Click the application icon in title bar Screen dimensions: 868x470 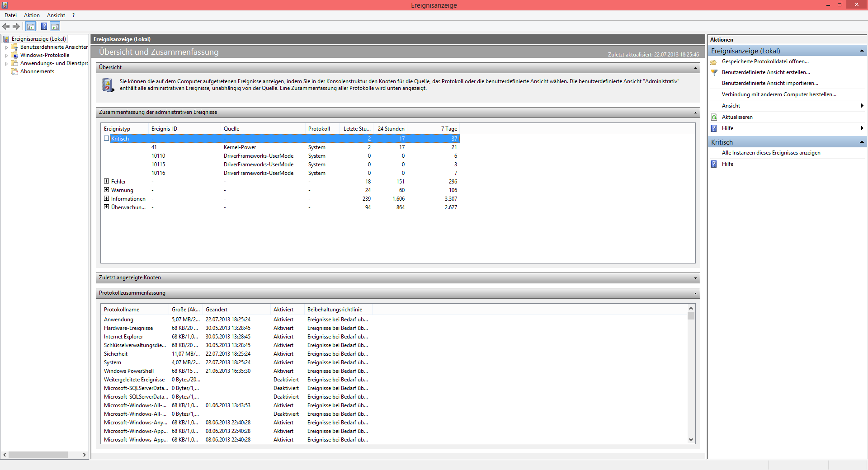point(5,5)
